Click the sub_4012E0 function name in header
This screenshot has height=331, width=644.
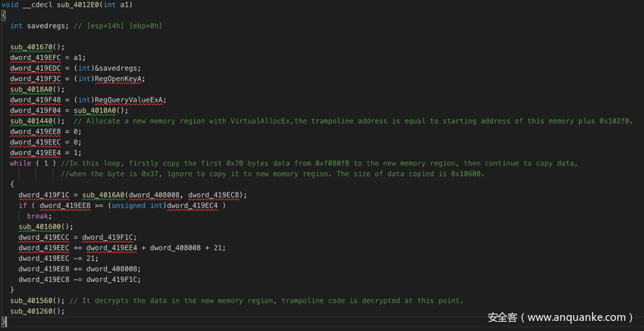pyautogui.click(x=82, y=5)
